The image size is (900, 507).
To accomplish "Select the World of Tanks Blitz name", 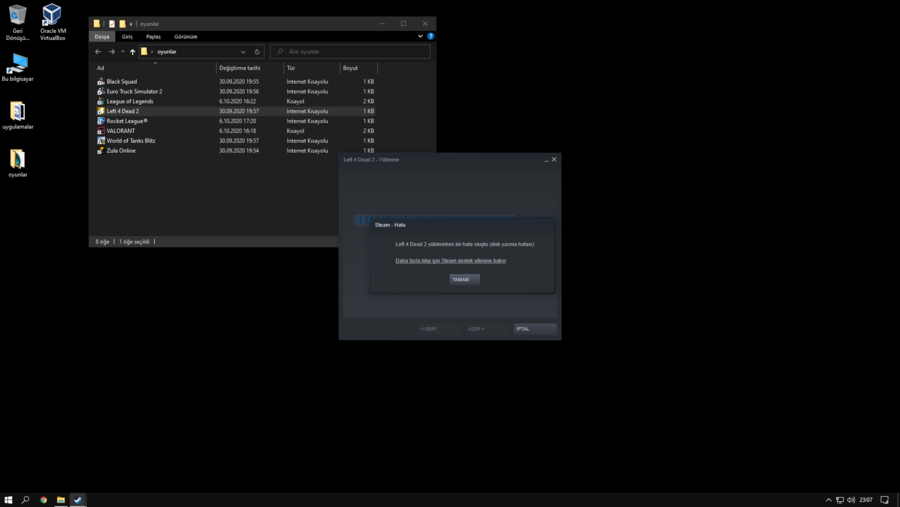I will [131, 141].
